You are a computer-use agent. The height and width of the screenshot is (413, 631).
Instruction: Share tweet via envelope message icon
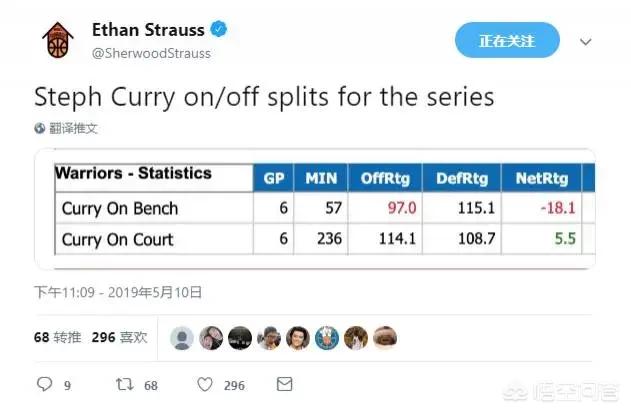[x=285, y=384]
